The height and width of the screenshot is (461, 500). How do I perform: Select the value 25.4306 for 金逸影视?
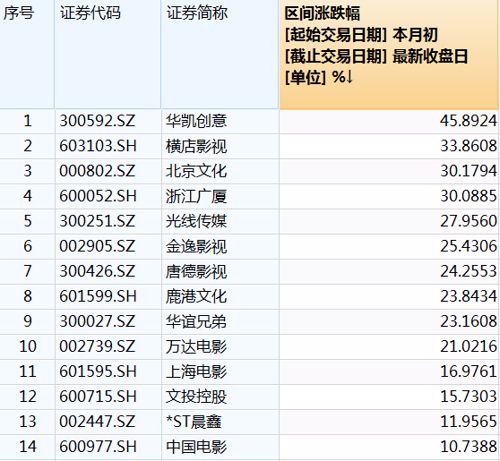click(468, 246)
